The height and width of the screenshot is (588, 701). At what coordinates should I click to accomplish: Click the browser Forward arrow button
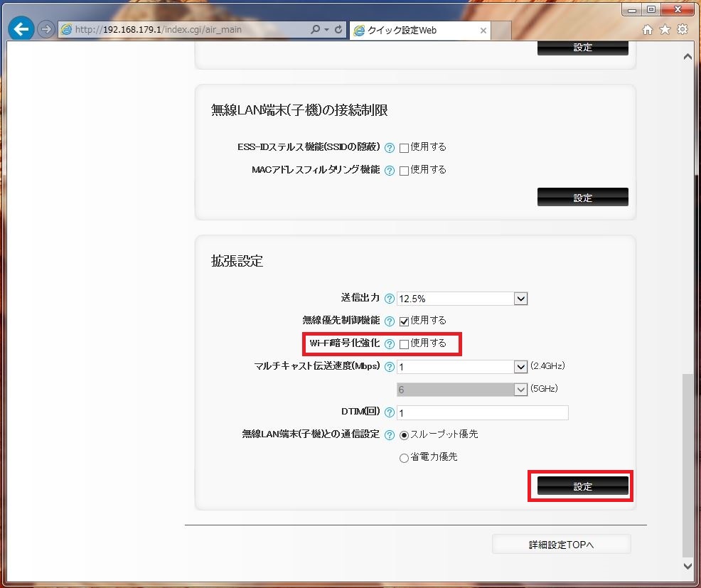pos(46,30)
